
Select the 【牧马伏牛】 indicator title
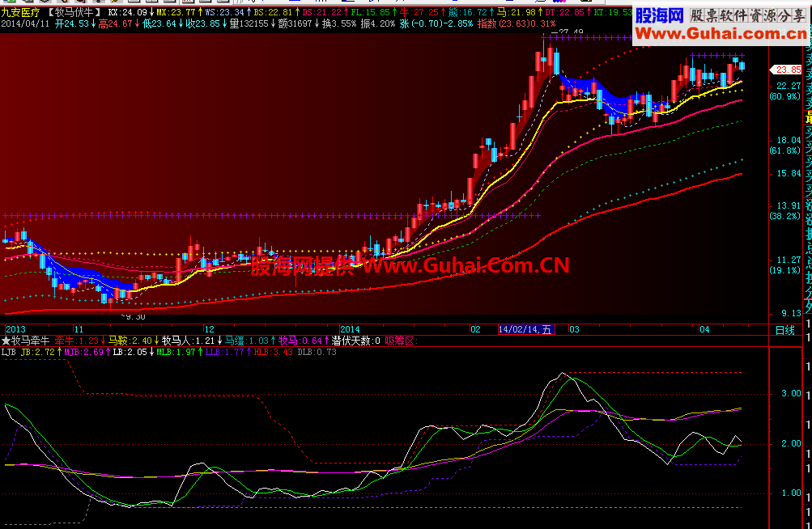[75, 12]
